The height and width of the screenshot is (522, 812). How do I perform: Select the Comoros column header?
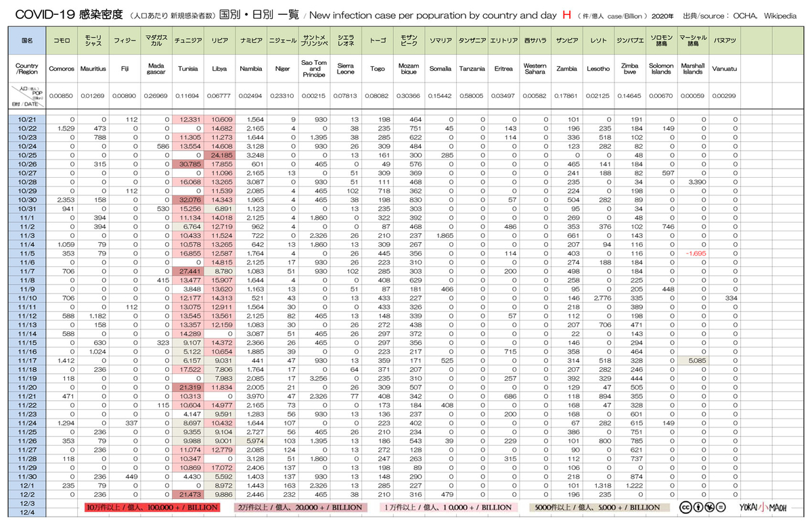tap(62, 68)
